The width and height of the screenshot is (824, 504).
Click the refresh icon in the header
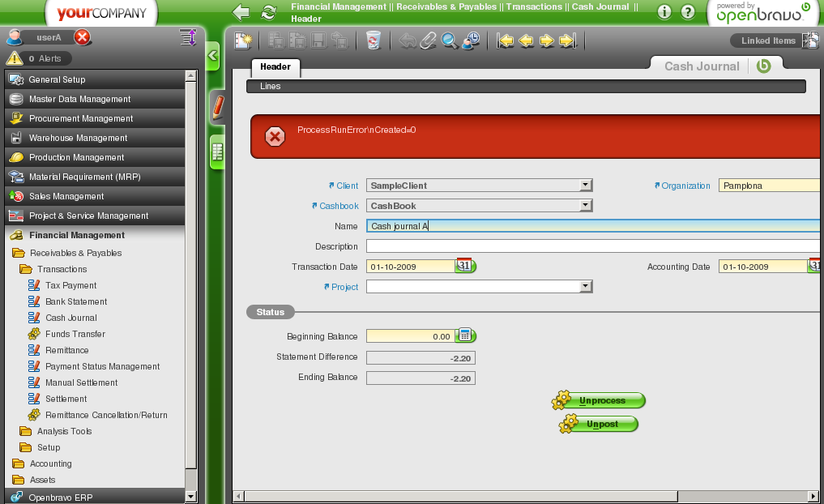click(x=268, y=12)
